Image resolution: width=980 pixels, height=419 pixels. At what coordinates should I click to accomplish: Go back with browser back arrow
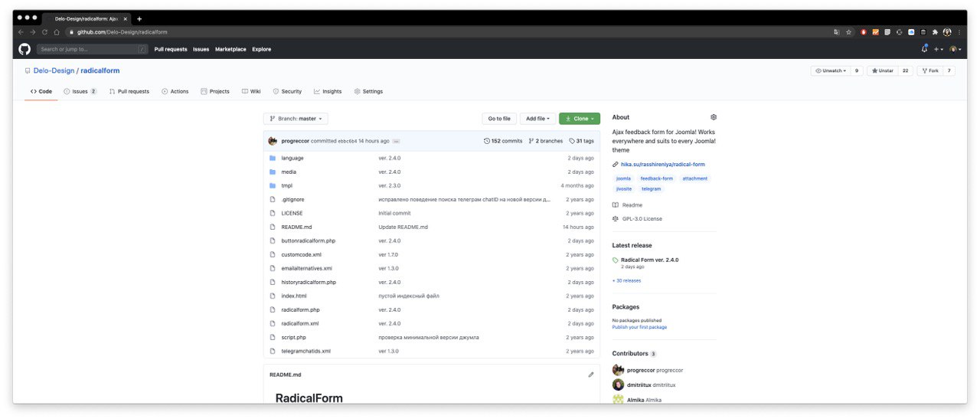(x=21, y=32)
